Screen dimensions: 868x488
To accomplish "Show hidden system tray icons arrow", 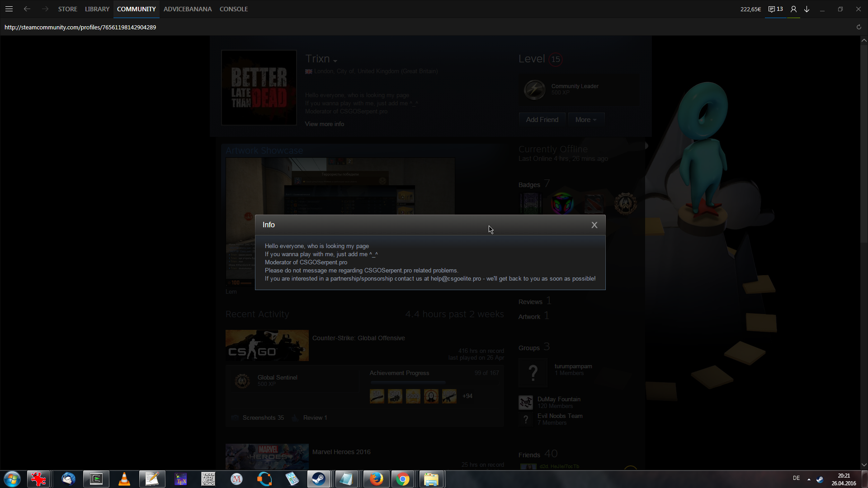I will click(809, 479).
